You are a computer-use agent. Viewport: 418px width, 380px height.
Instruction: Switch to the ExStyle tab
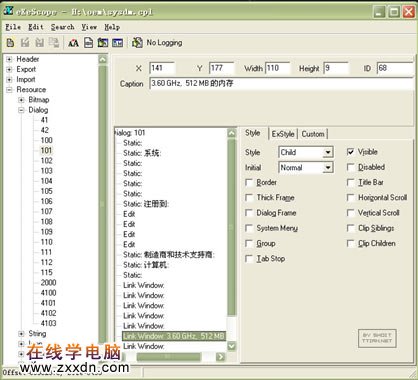click(283, 134)
